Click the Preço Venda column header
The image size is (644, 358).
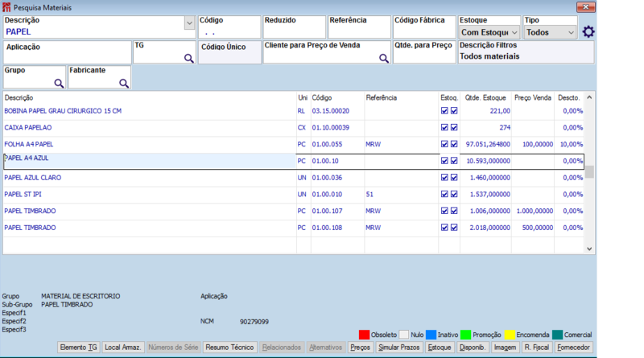pos(533,97)
